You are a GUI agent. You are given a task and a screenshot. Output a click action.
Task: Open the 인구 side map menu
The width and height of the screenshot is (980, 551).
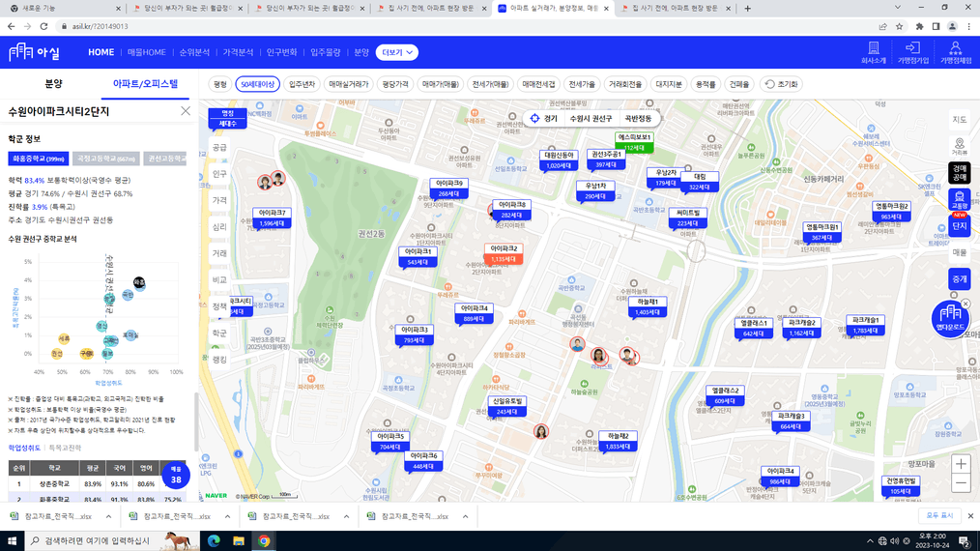(x=219, y=174)
